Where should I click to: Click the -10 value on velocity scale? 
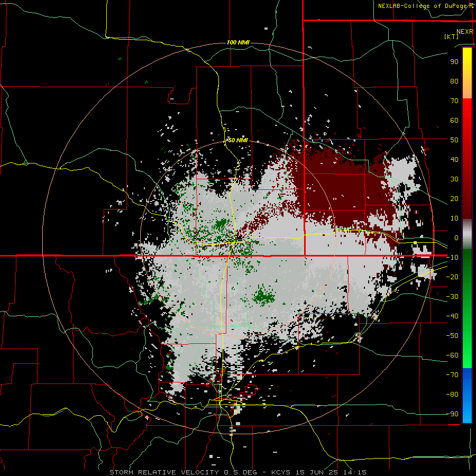452,258
